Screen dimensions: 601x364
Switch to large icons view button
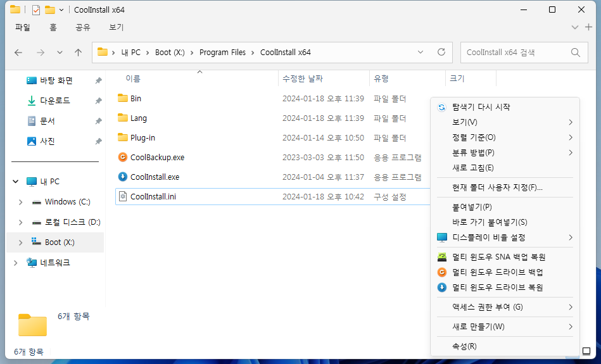[x=586, y=351]
